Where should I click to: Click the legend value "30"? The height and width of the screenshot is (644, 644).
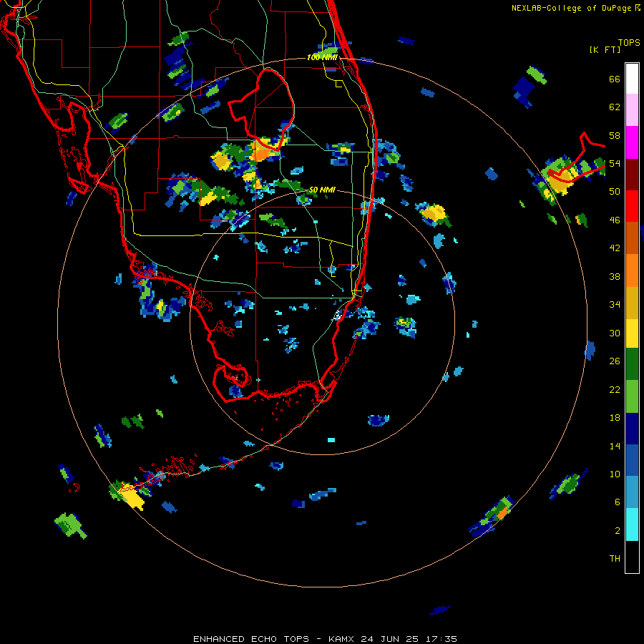pyautogui.click(x=615, y=333)
